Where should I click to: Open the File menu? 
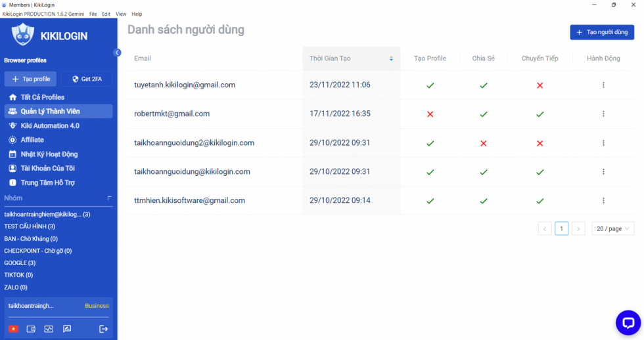click(x=93, y=14)
